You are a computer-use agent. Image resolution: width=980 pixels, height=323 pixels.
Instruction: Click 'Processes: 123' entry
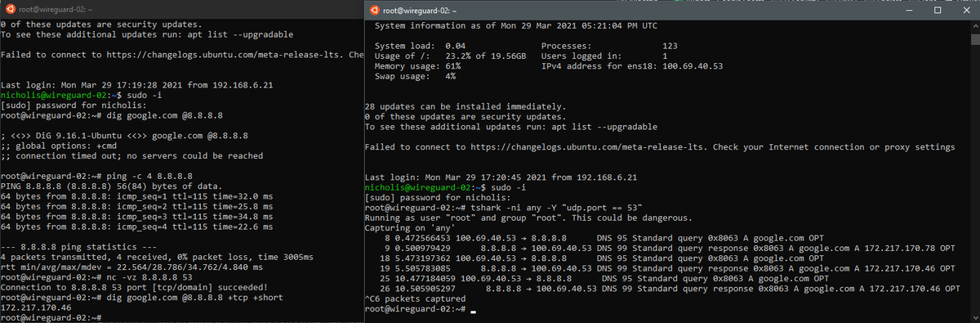point(610,46)
